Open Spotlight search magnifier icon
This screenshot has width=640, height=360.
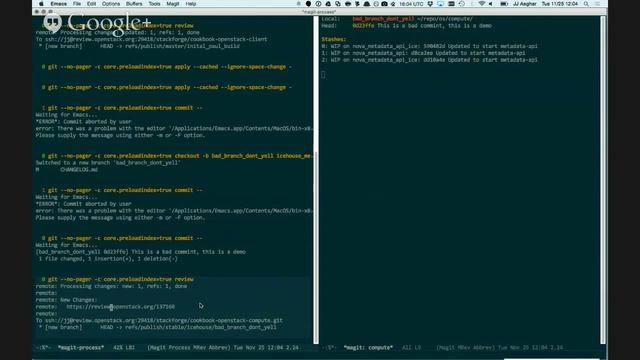(x=586, y=4)
